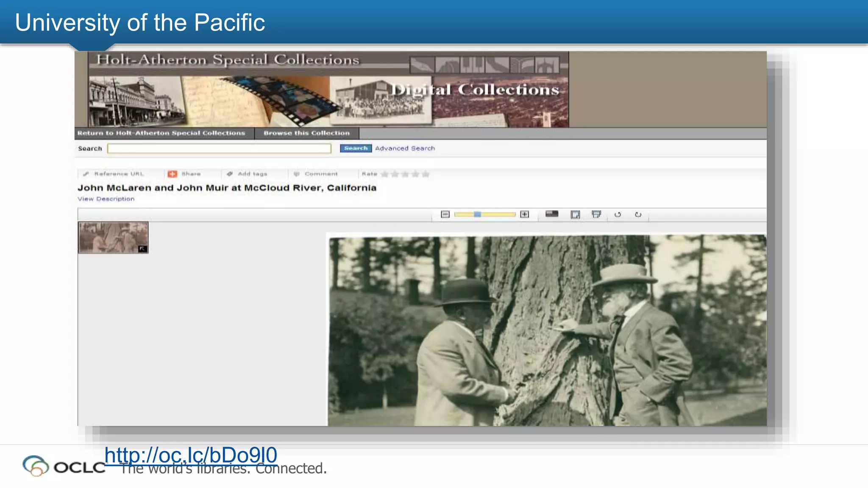
Task: Open the Advanced Search link
Action: coord(405,148)
